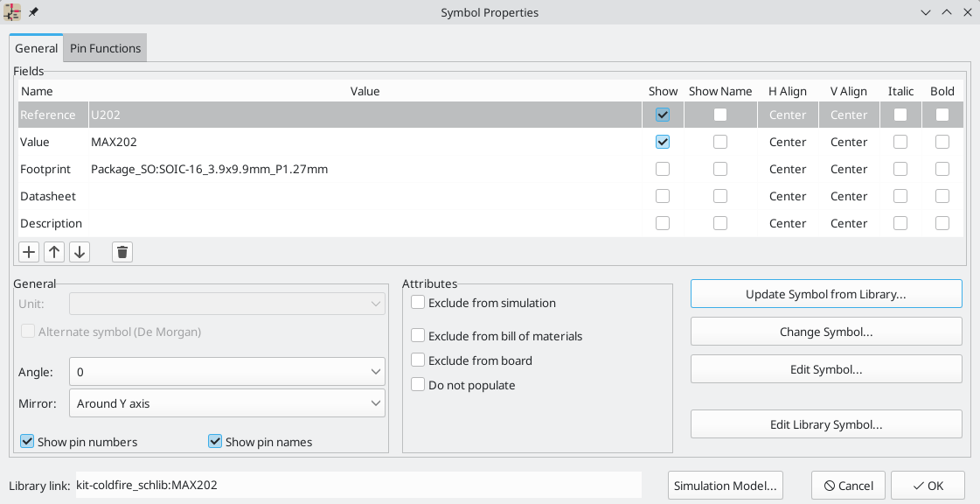This screenshot has width=980, height=504.
Task: Switch to the Pin Functions tab
Action: click(104, 48)
